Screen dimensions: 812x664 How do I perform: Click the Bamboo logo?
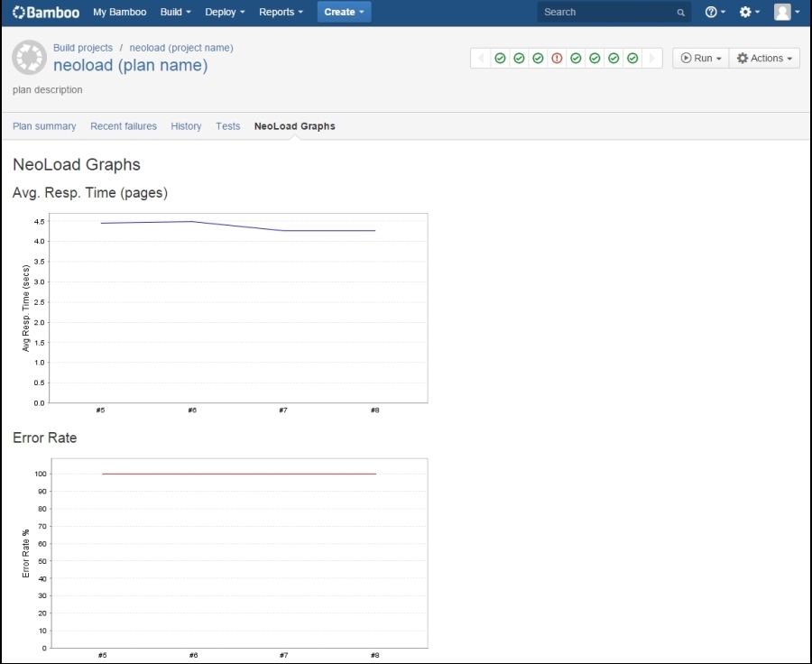46,12
